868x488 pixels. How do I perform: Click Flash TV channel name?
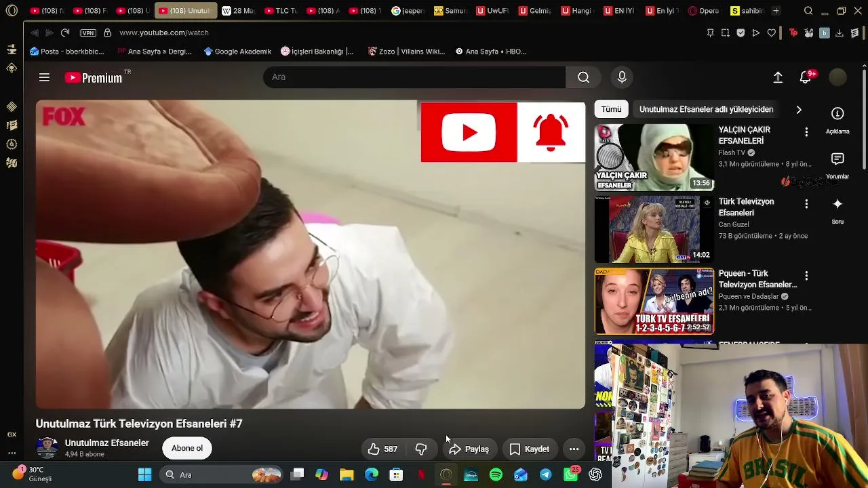click(732, 152)
